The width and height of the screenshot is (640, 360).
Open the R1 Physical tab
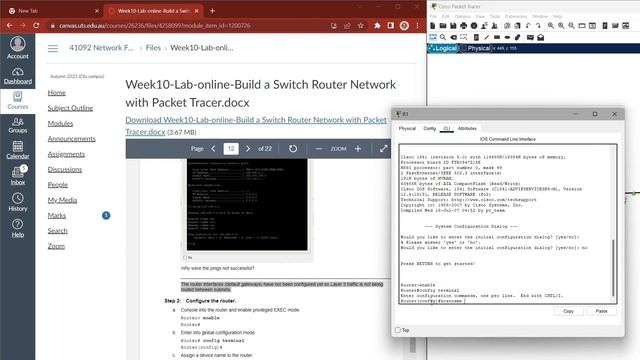click(407, 129)
